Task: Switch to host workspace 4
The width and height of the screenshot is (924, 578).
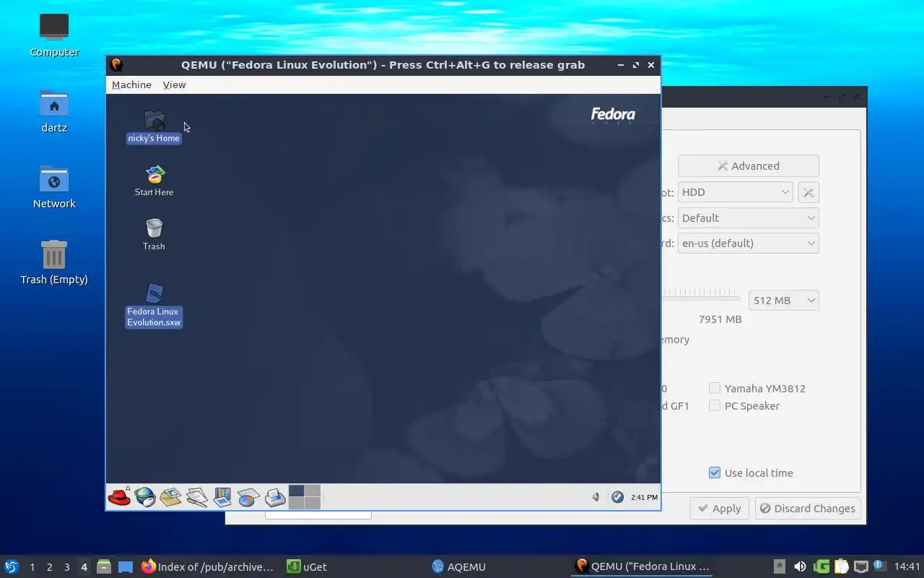Action: [84, 567]
